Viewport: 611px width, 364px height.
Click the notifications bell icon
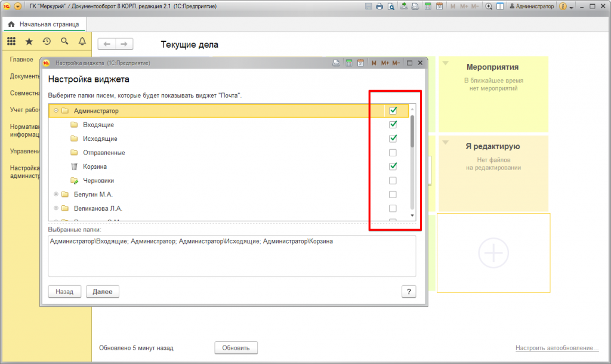click(x=82, y=41)
